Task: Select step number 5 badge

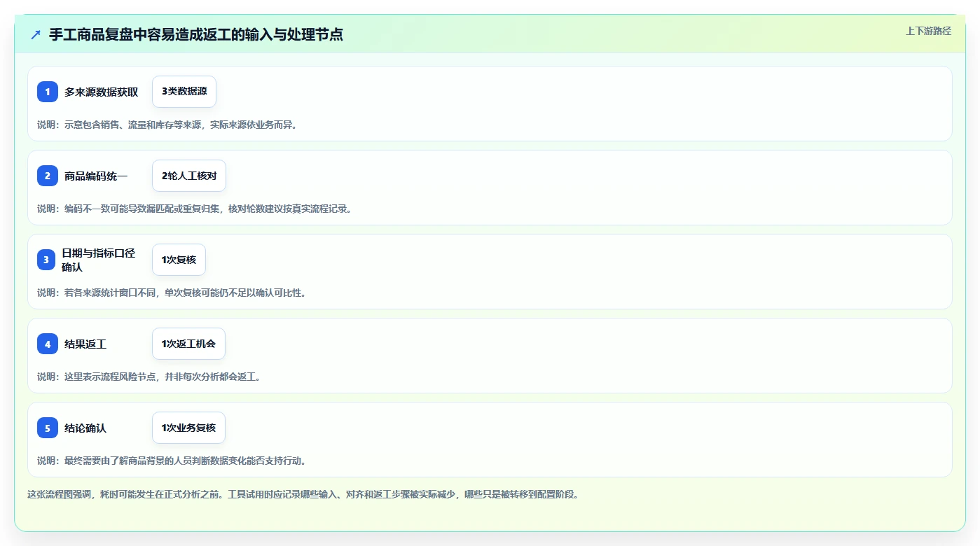Action: point(48,428)
